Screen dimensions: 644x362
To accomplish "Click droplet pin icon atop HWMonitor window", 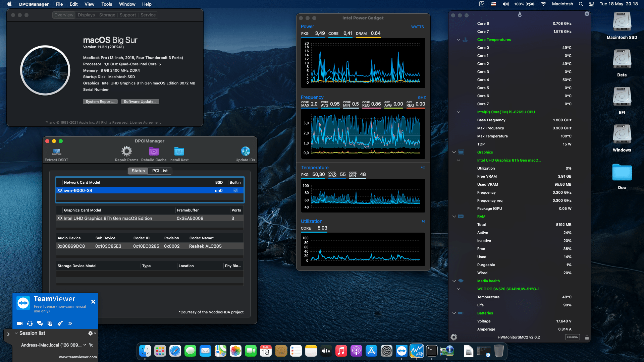I will point(520,14).
